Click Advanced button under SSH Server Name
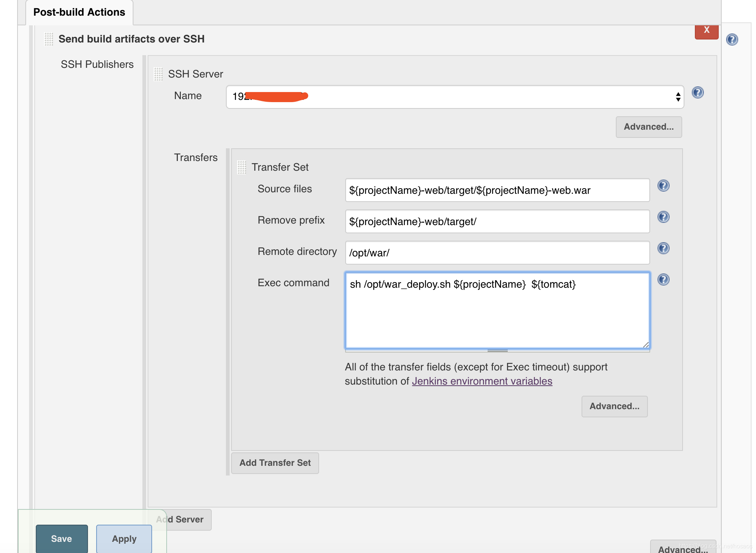 coord(649,127)
